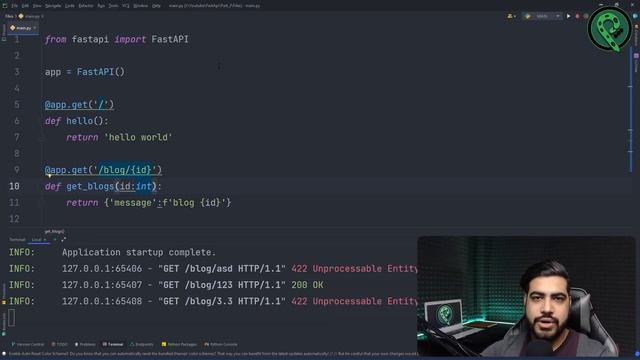Open the run configuration dropdown

[542, 16]
